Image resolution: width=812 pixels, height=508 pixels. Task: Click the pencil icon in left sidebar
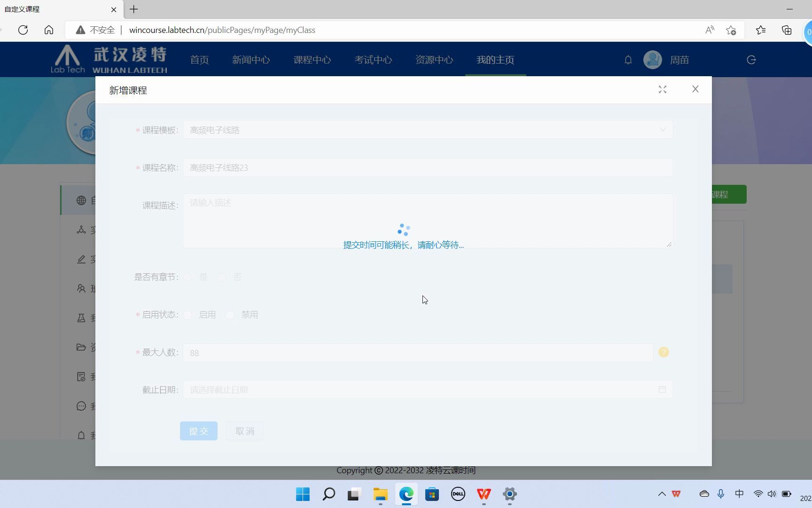tap(81, 259)
